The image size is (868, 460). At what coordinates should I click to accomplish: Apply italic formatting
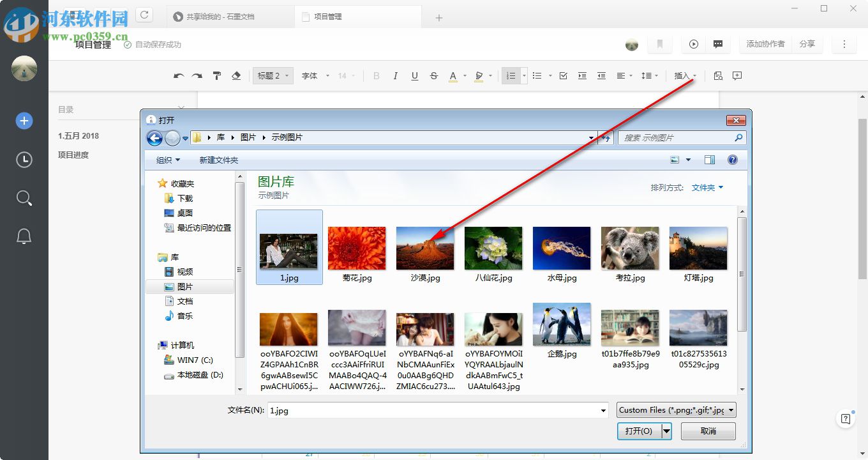(396, 76)
